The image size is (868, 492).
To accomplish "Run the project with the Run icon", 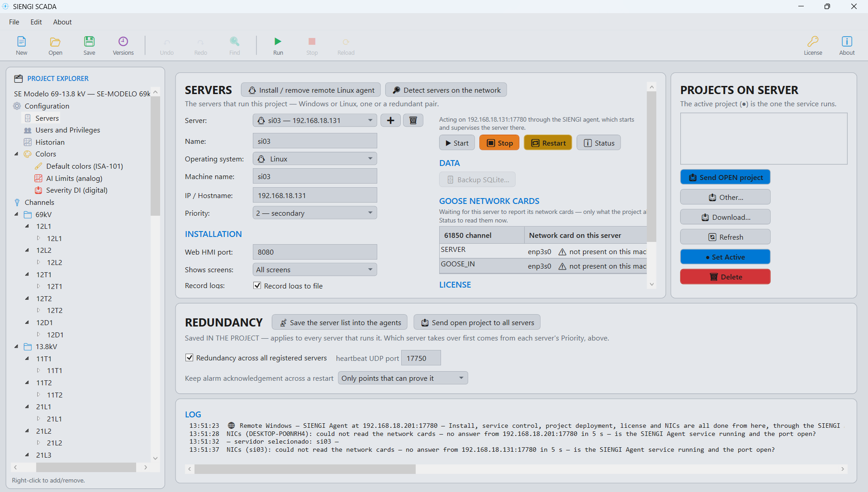I will coord(278,45).
